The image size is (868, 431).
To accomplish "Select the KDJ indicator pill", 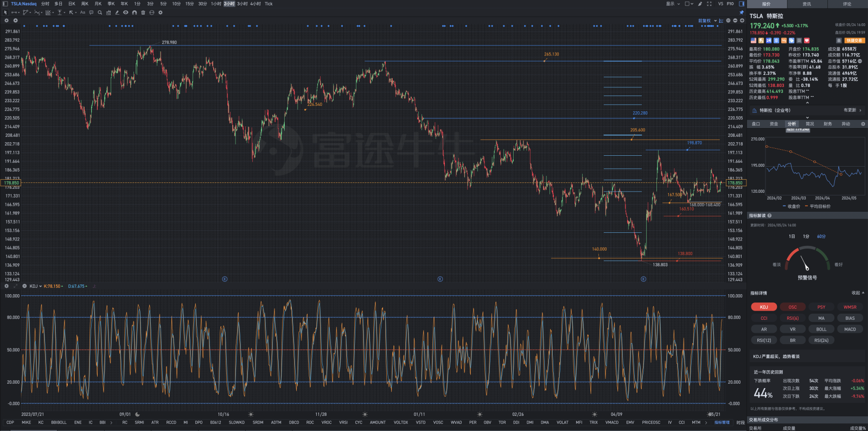I will point(764,307).
